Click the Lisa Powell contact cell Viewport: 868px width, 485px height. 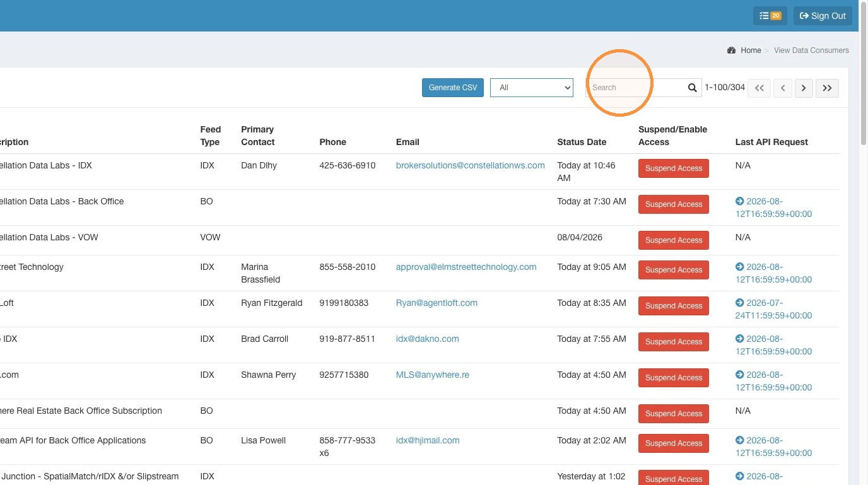tap(263, 440)
